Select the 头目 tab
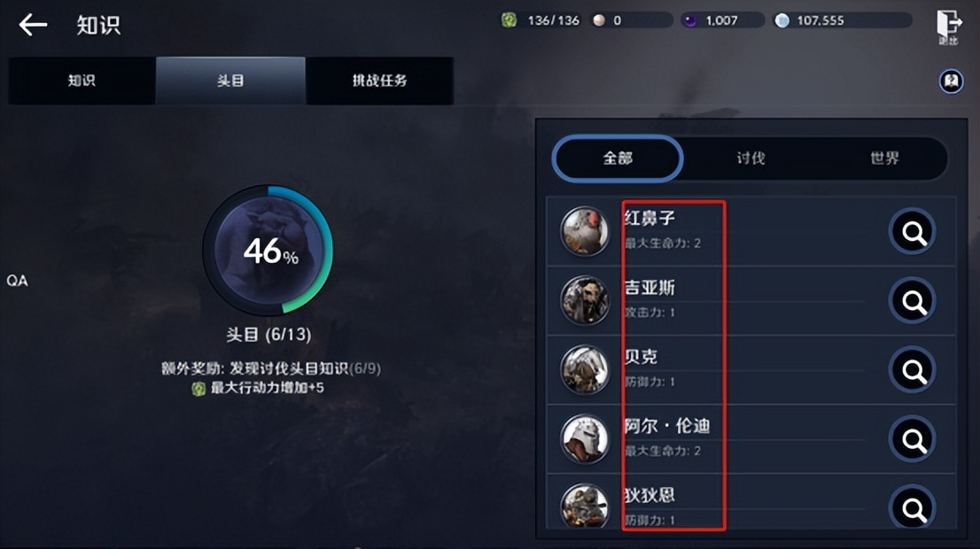This screenshot has width=980, height=549. coord(230,81)
